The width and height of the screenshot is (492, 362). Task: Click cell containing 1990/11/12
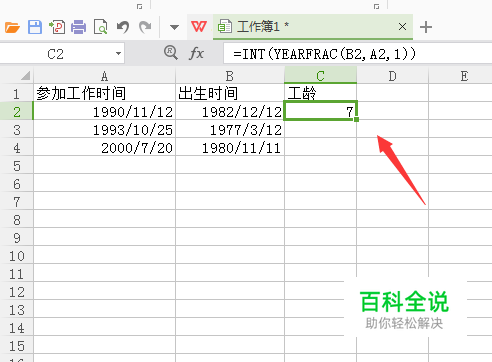(x=104, y=111)
